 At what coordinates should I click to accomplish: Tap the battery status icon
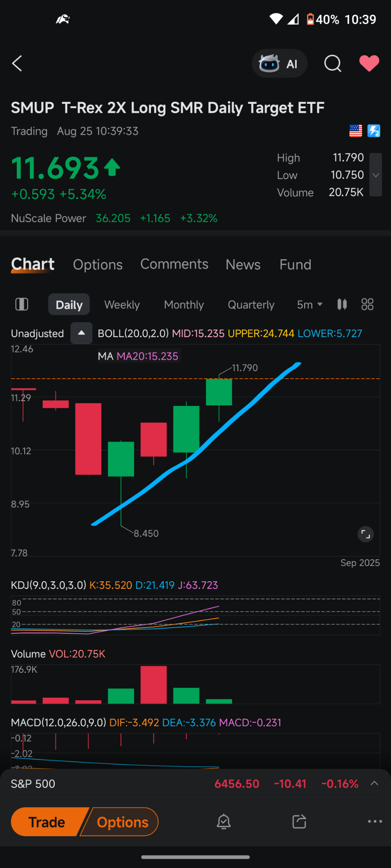[310, 19]
